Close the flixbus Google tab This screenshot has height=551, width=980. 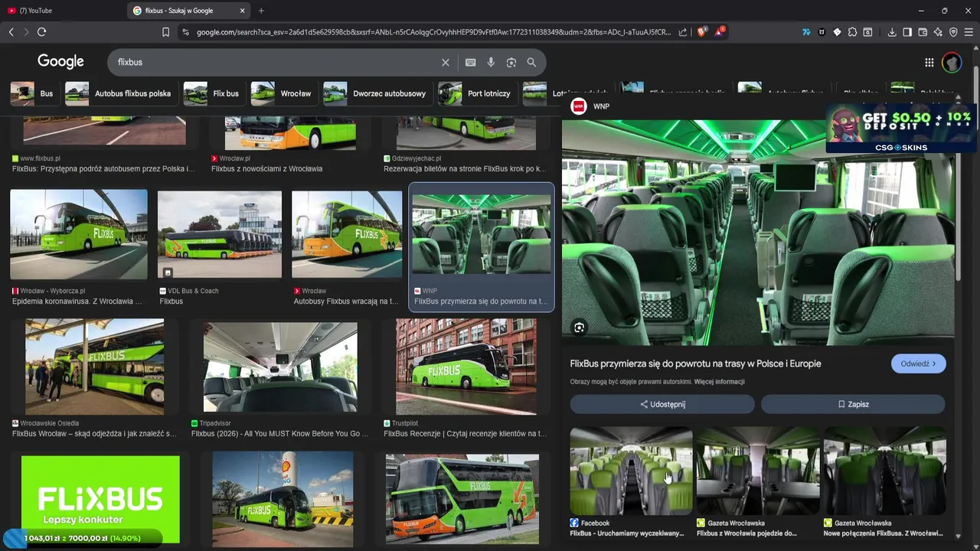(x=243, y=11)
